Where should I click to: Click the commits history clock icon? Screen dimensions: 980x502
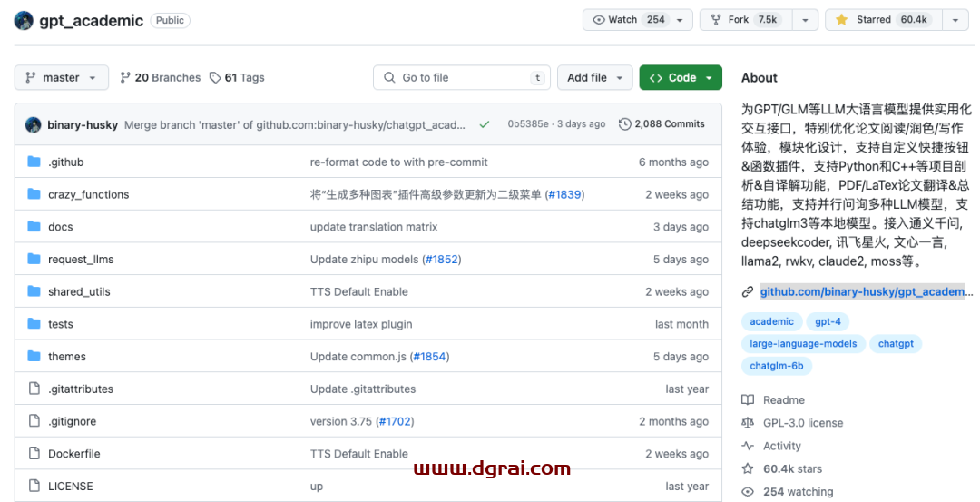click(625, 124)
